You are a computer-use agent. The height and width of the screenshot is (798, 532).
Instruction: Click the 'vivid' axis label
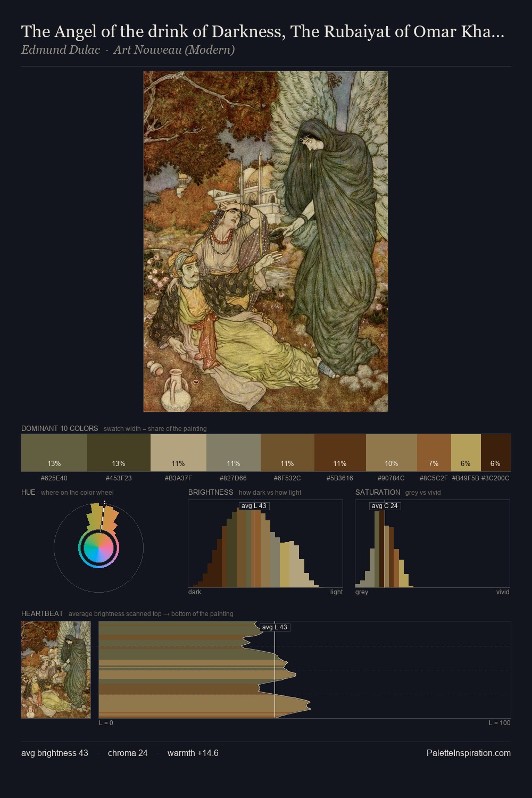(503, 592)
